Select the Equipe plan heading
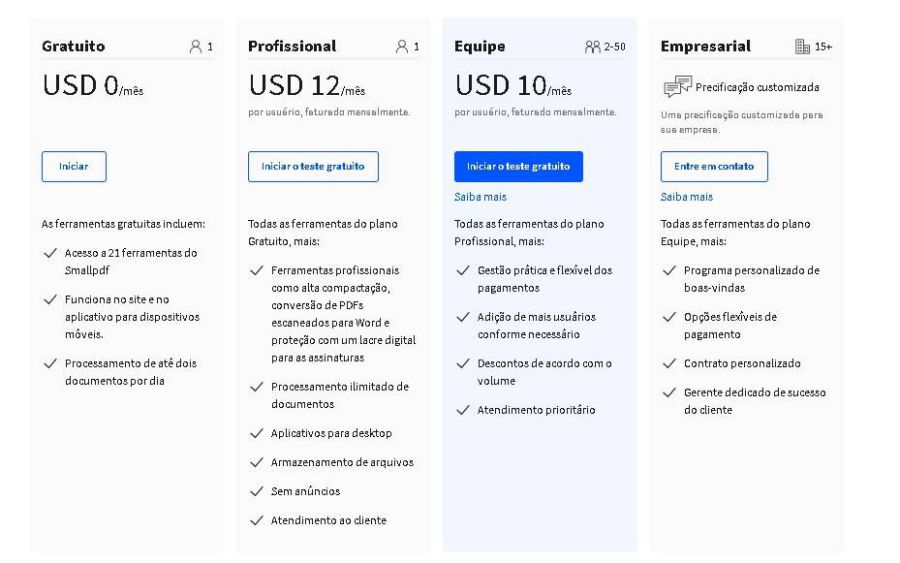The image size is (900, 563). [480, 46]
